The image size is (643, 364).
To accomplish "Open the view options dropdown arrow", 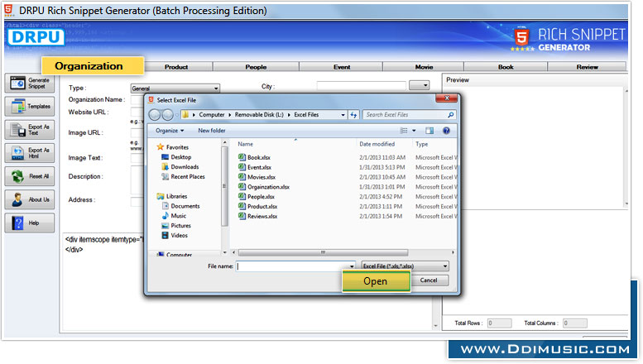I will click(414, 131).
